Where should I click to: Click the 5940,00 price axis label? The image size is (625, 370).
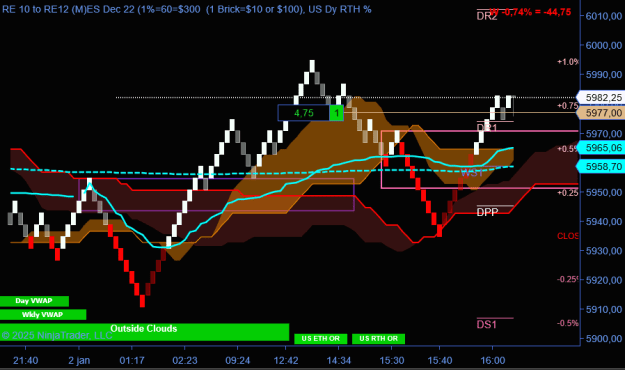point(604,221)
